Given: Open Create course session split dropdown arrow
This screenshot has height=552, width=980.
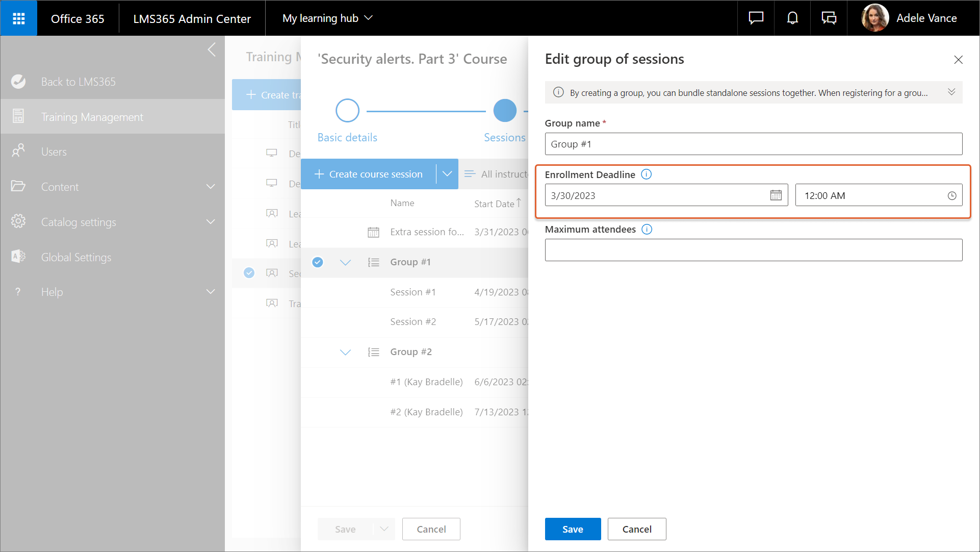Looking at the screenshot, I should tap(447, 174).
